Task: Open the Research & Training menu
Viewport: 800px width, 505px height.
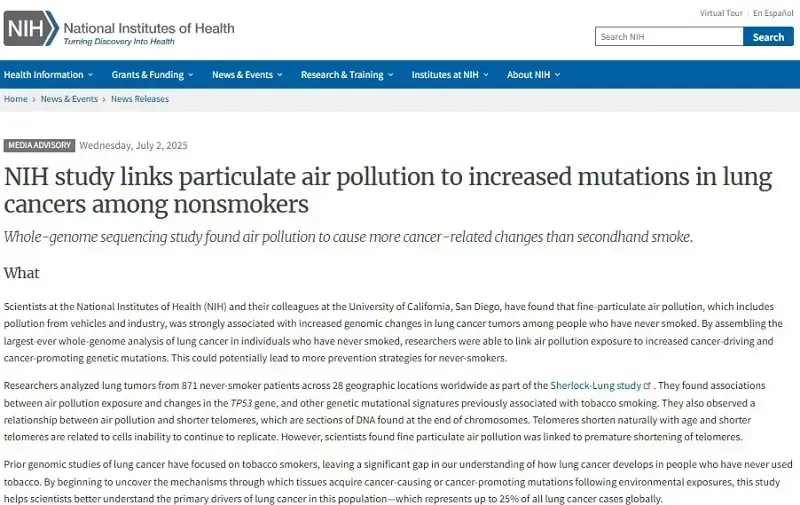Action: point(342,74)
